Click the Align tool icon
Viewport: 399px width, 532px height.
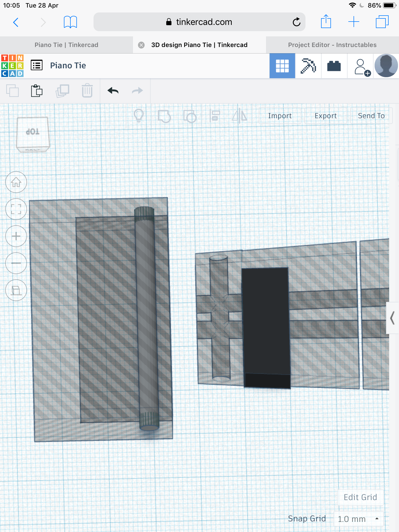215,116
